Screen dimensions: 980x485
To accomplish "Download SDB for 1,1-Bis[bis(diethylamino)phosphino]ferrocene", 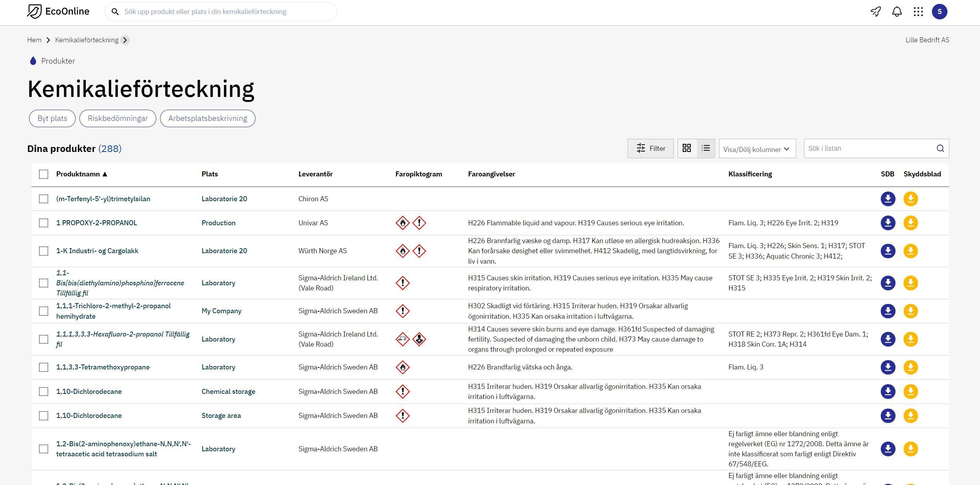I will [x=888, y=283].
